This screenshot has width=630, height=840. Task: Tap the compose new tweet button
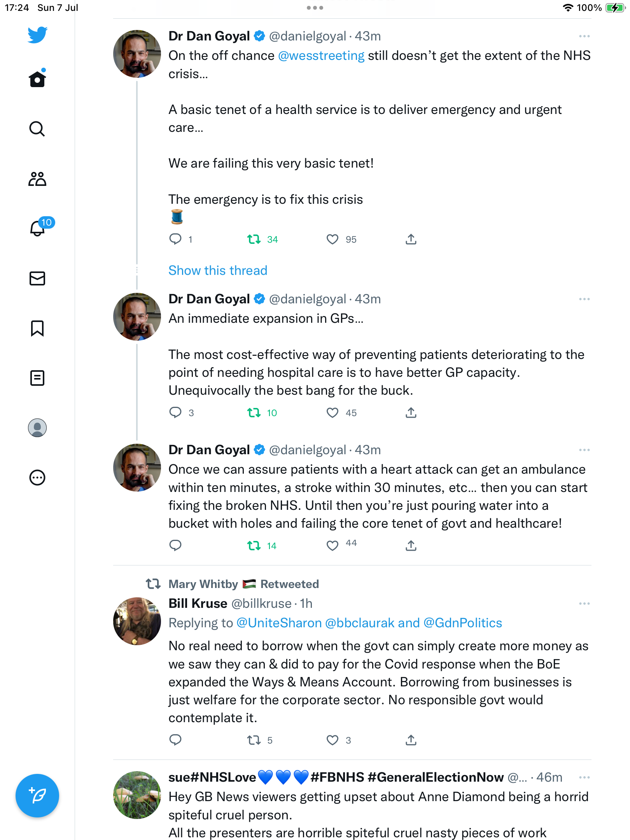tap(37, 796)
